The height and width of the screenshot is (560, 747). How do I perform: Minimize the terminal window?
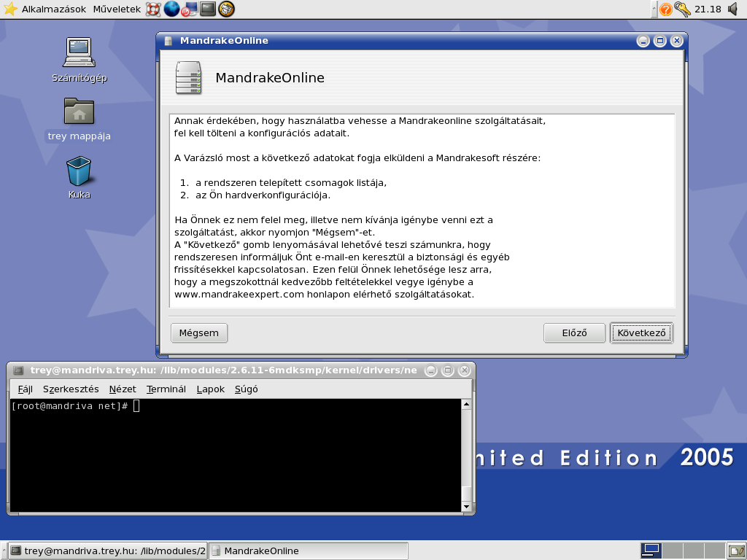point(430,370)
